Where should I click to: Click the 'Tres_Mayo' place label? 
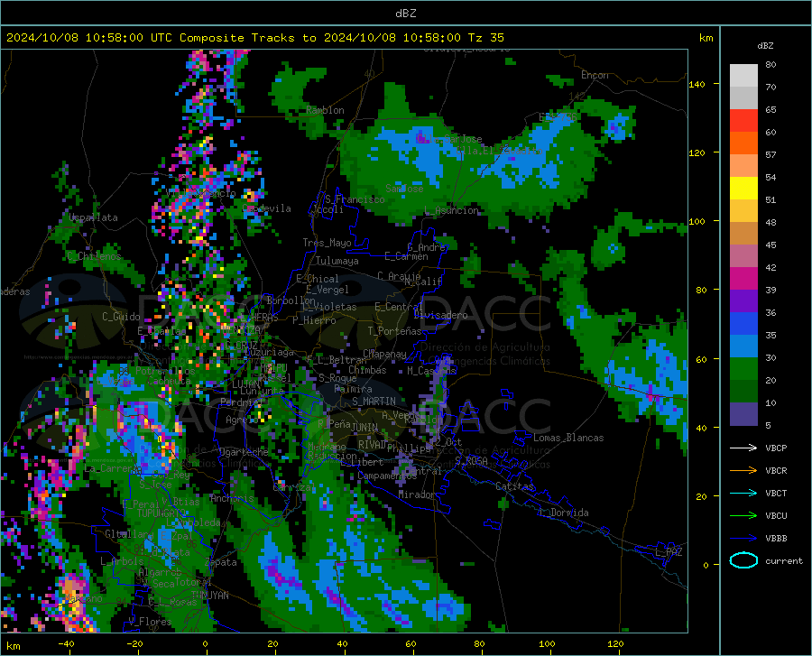(327, 243)
